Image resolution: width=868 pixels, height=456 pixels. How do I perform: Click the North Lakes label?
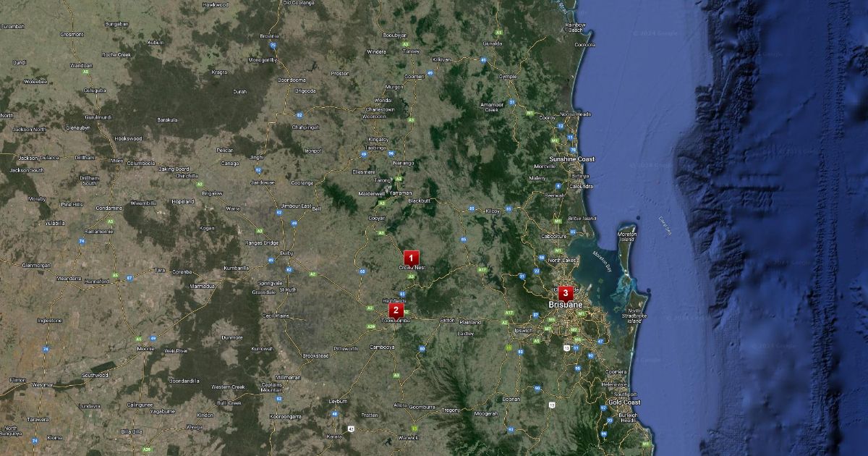562,260
